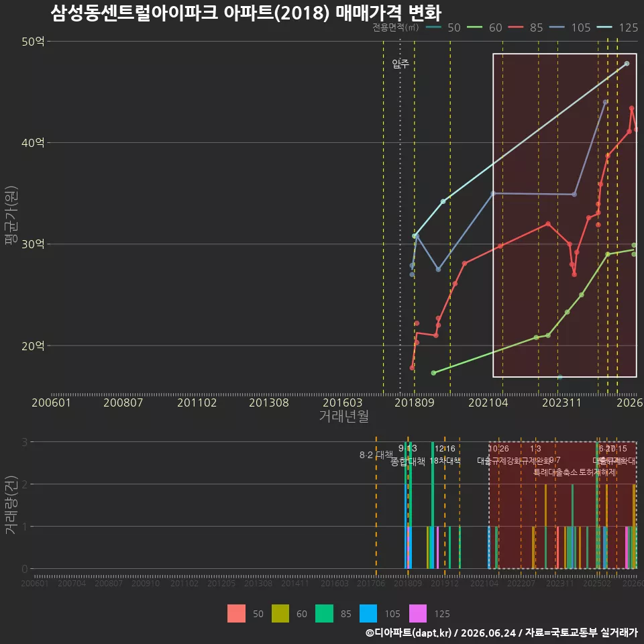
Task: Click the salmon 50 swatch in bottom legend
Action: tap(236, 613)
